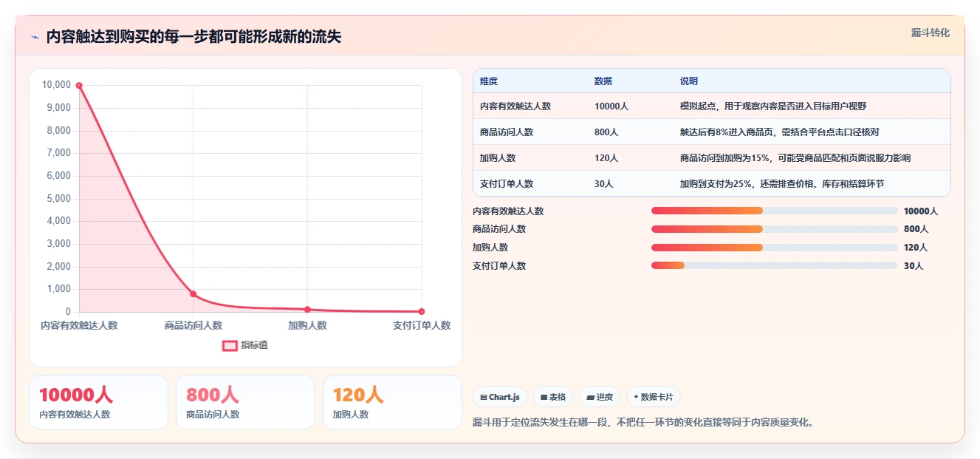Click y-axis label 5,000
980x459 pixels.
point(58,199)
